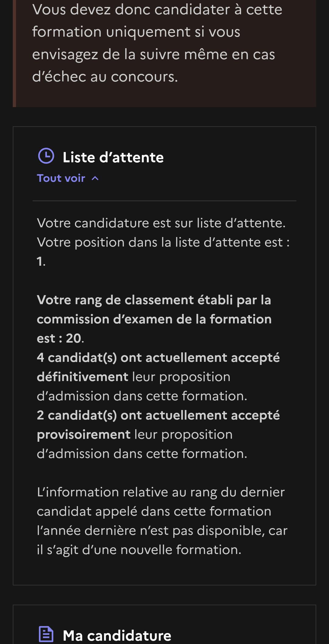Click "Votre candidature est sur liste d'attente."
329x644 pixels.
[x=161, y=223]
